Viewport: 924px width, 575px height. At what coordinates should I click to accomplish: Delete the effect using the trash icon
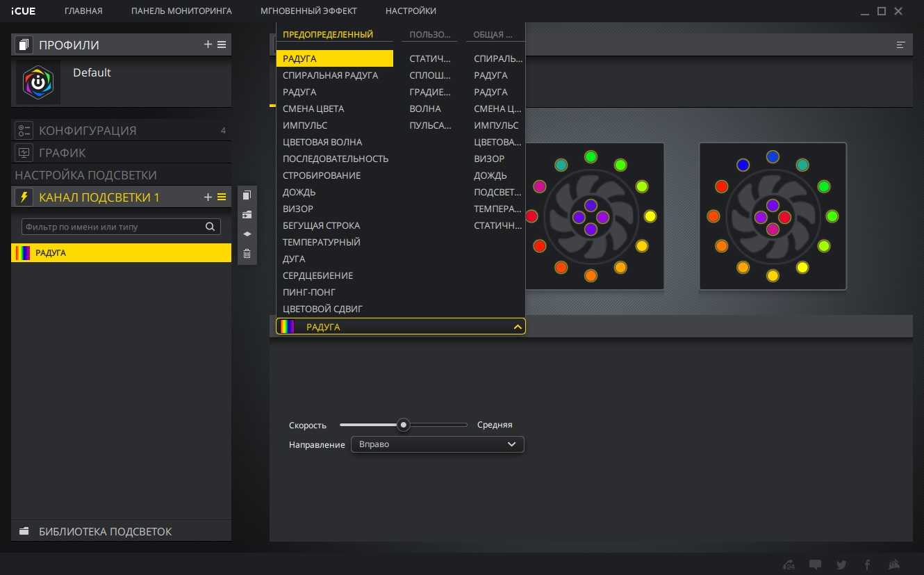pyautogui.click(x=247, y=254)
